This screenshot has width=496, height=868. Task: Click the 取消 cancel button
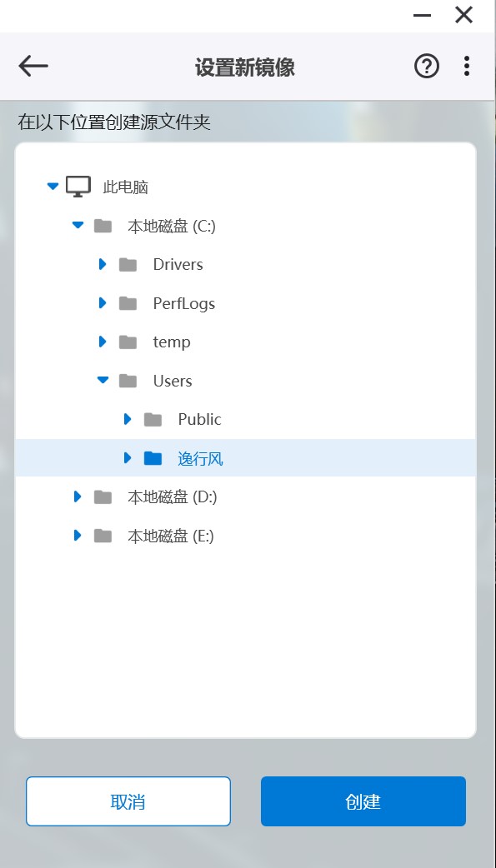[x=128, y=801]
